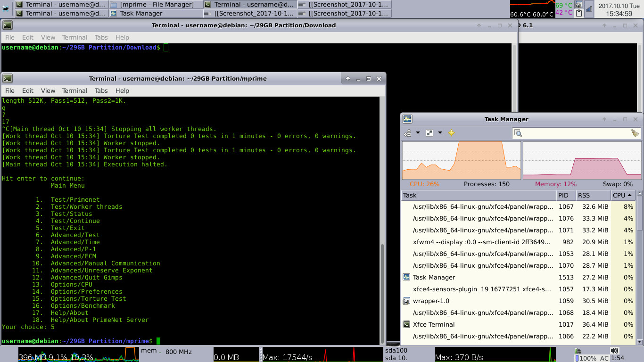Click the broom clear icon in search field

(635, 133)
